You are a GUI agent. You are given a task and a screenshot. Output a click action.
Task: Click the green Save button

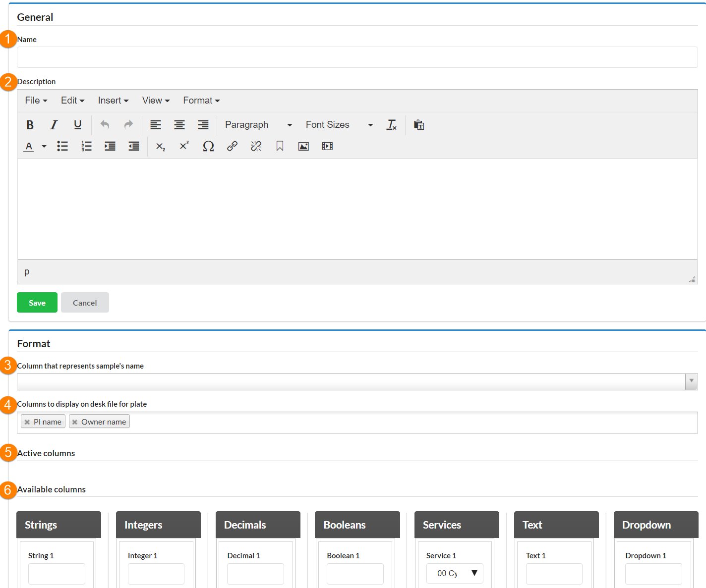(37, 303)
